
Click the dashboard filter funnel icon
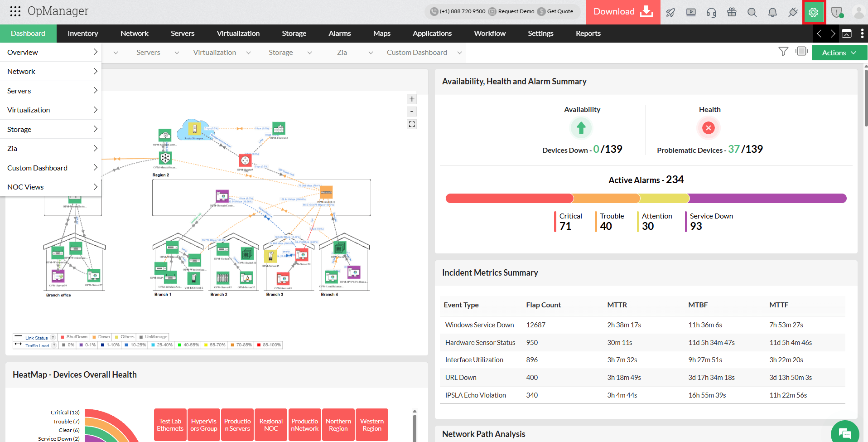point(783,51)
